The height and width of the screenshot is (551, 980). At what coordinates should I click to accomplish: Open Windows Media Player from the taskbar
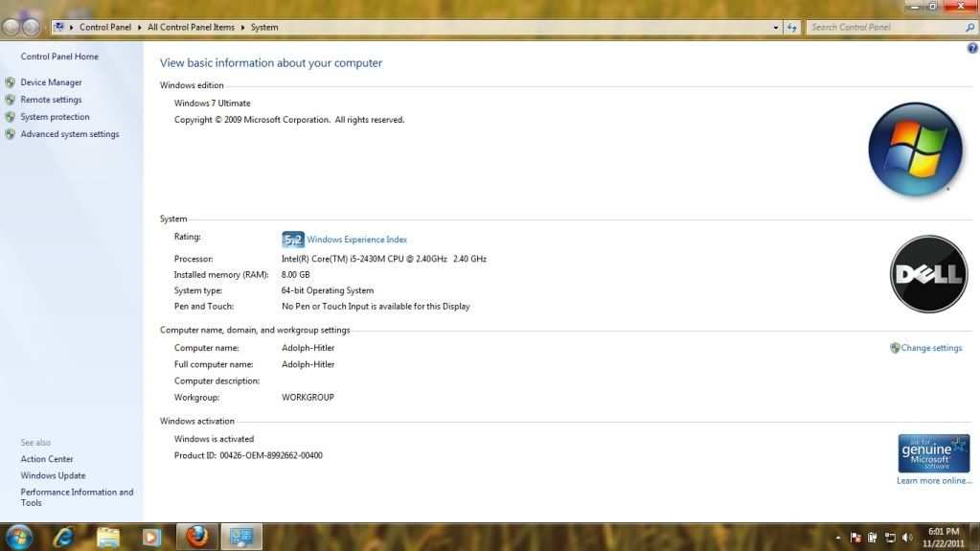tap(151, 537)
